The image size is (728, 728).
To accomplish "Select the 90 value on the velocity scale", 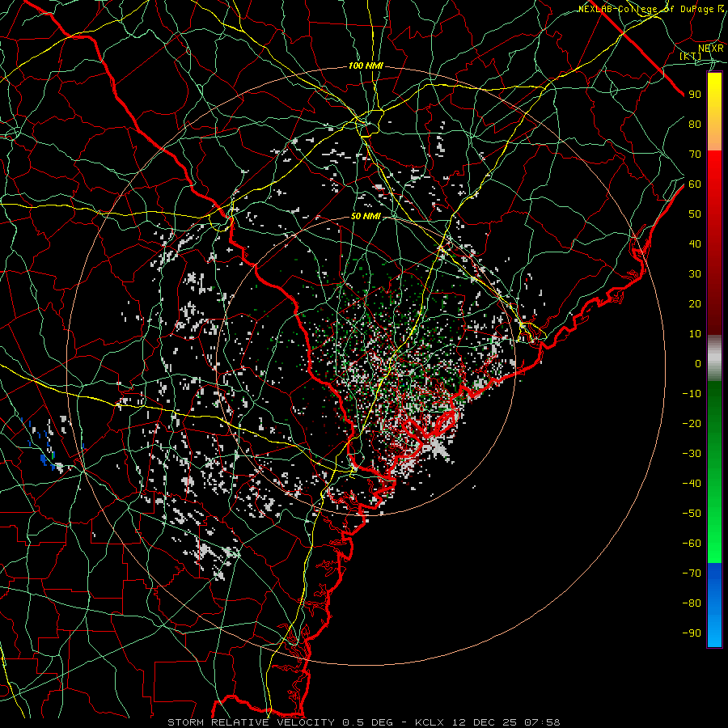I will pyautogui.click(x=695, y=95).
